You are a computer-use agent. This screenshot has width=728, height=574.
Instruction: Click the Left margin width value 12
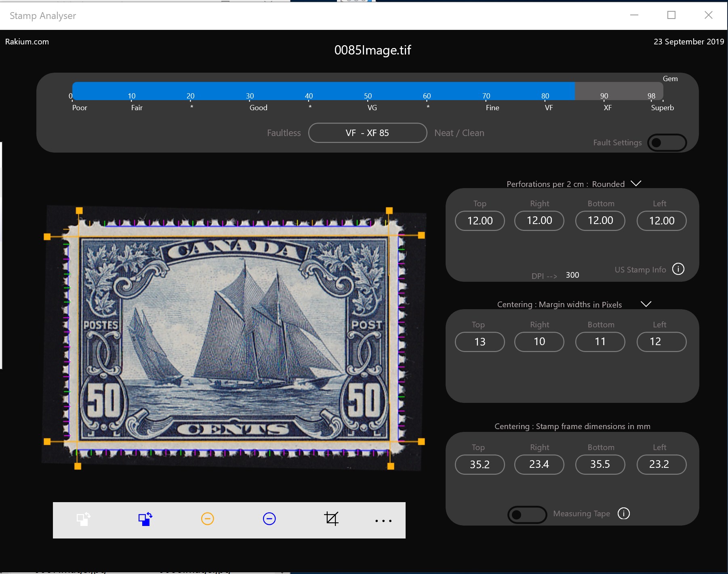tap(662, 342)
